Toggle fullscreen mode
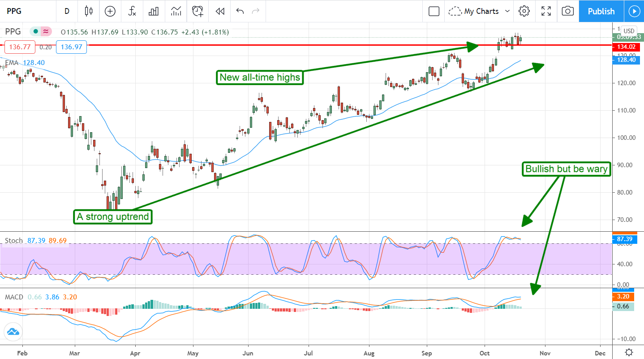 pos(546,11)
